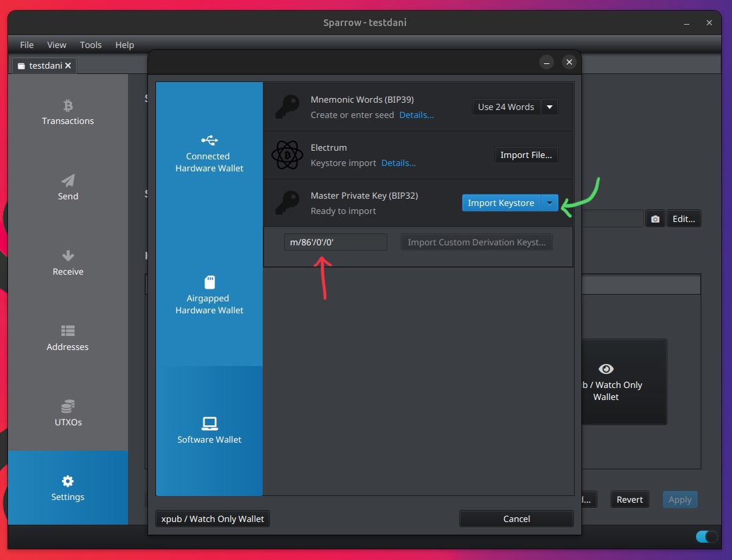Select Airgapped Hardware Wallet SD card option
Image resolution: width=732 pixels, height=560 pixels.
coord(209,295)
